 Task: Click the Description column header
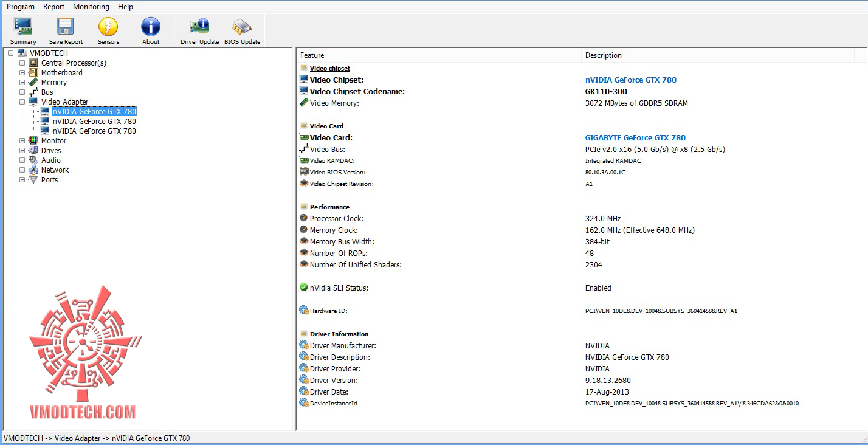(717, 55)
